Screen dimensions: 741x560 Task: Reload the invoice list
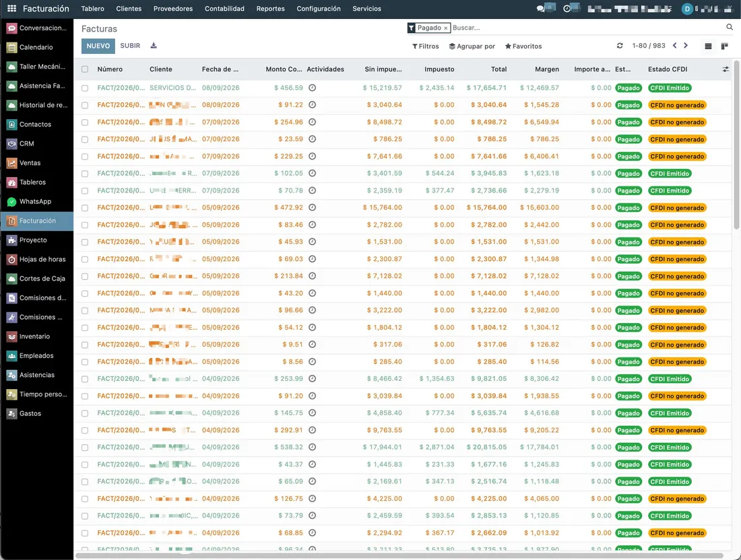620,46
